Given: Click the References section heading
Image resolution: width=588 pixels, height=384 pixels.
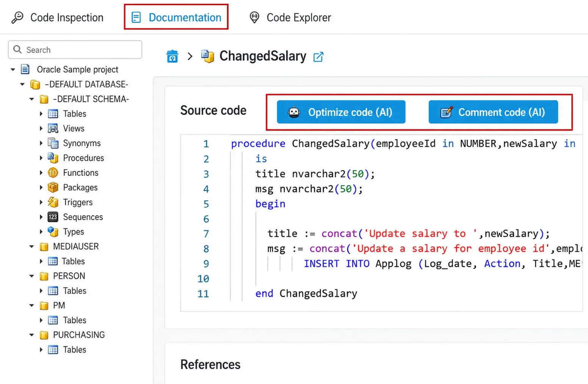Looking at the screenshot, I should tap(210, 365).
